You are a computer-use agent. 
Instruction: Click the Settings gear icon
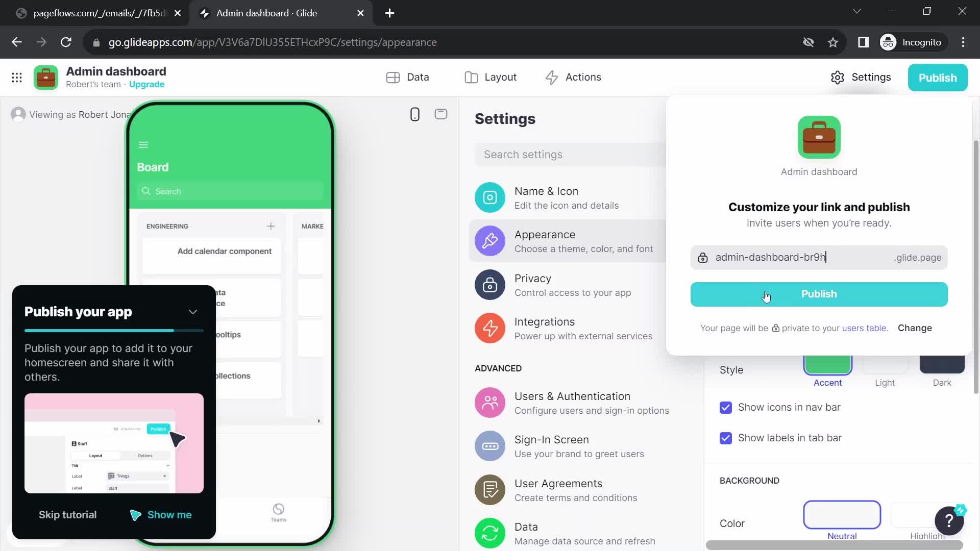[x=839, y=77]
